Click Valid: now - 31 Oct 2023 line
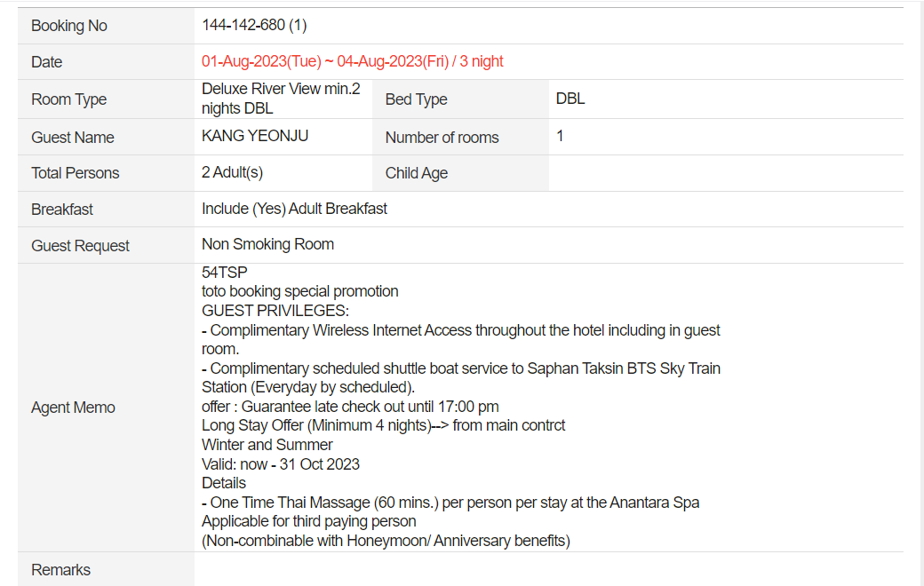This screenshot has height=586, width=924. click(x=281, y=464)
